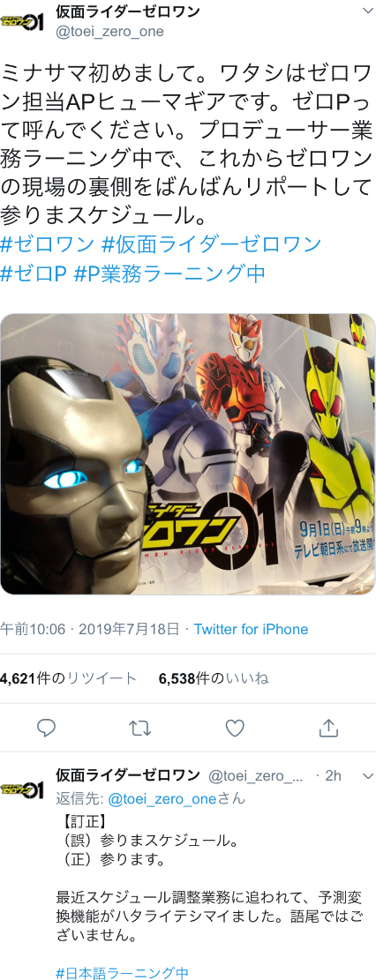Open the @toei_zero_oneさん mention in the reply

177,798
